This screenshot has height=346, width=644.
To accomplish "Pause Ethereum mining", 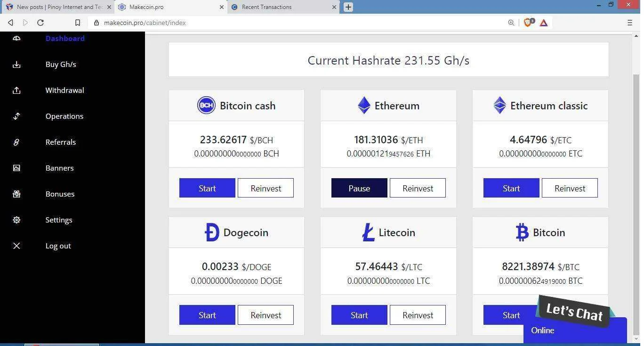I will [x=359, y=188].
